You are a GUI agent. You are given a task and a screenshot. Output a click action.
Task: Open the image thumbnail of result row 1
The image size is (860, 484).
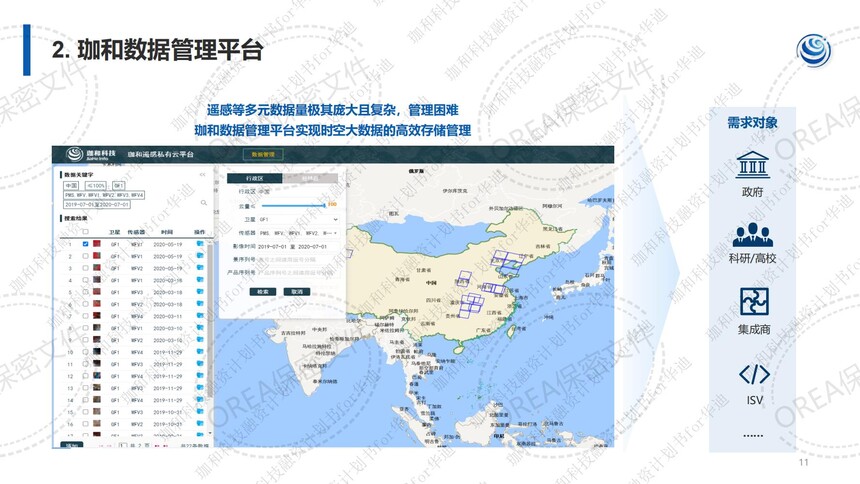97,244
